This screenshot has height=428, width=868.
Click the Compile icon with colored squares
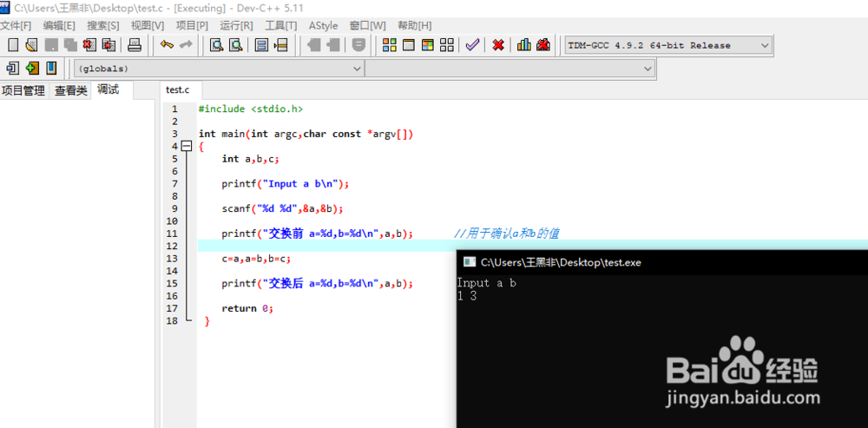coord(390,45)
